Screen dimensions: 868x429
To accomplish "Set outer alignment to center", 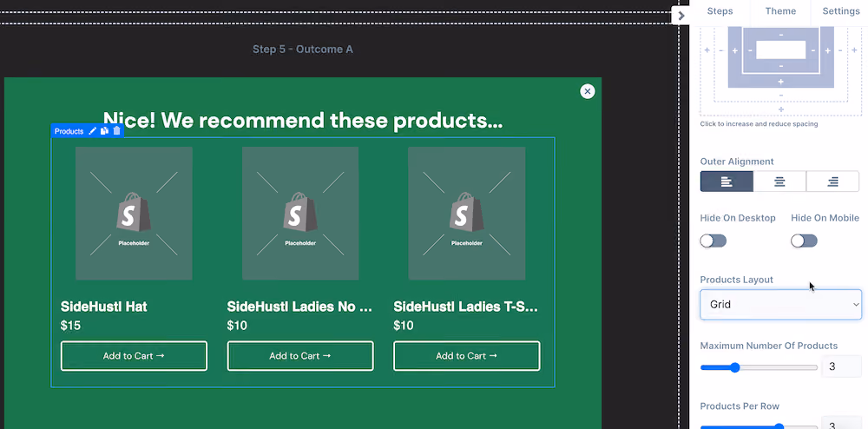I will (x=779, y=181).
